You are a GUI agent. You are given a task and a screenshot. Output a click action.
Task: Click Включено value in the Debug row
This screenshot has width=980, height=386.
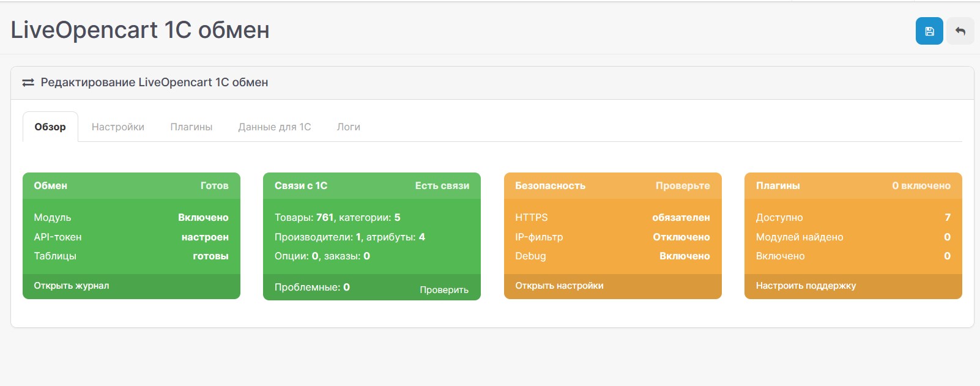coord(685,256)
